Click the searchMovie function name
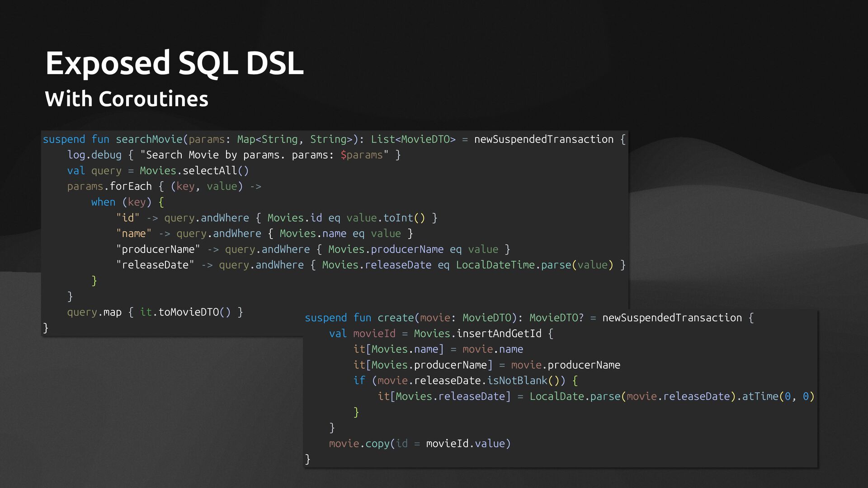 click(x=149, y=139)
